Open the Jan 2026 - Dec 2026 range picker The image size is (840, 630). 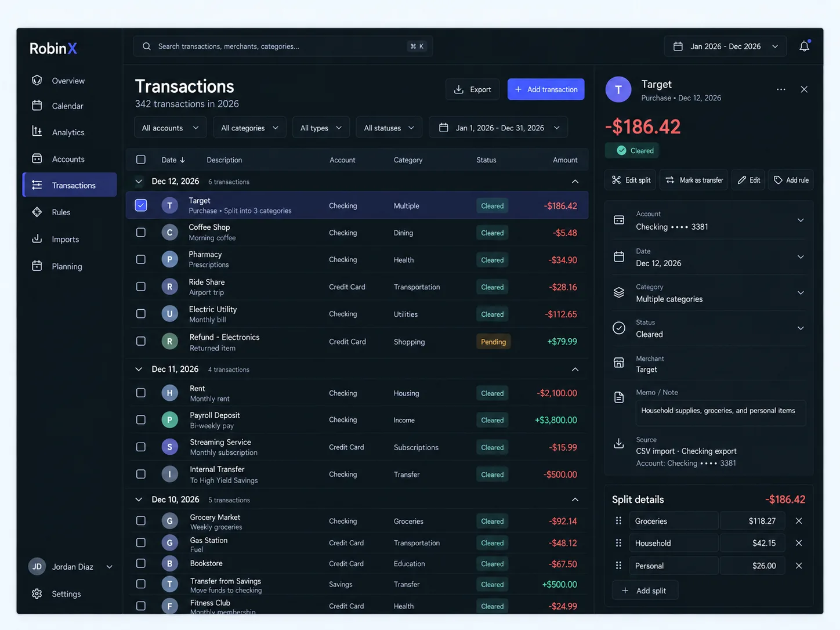click(725, 46)
